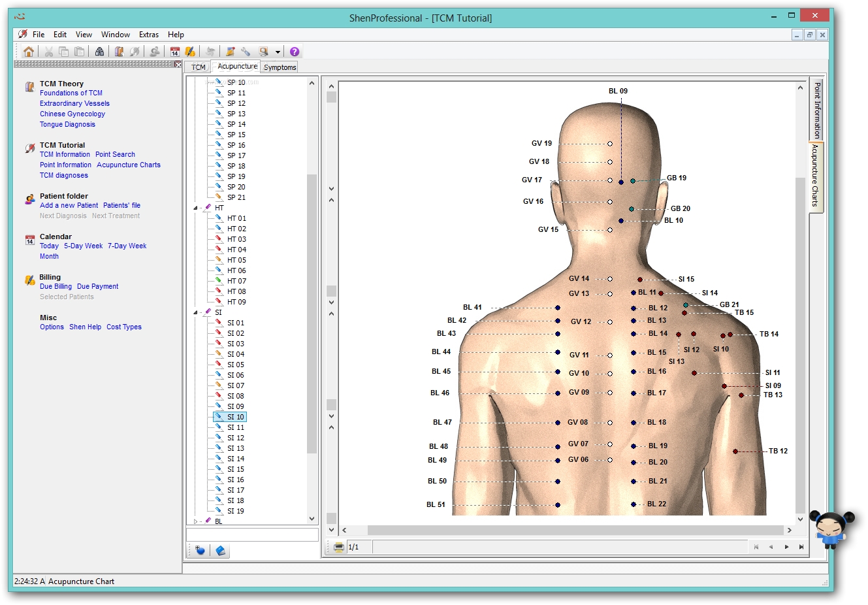Go to the next chart page
The width and height of the screenshot is (868, 605).
click(x=786, y=547)
